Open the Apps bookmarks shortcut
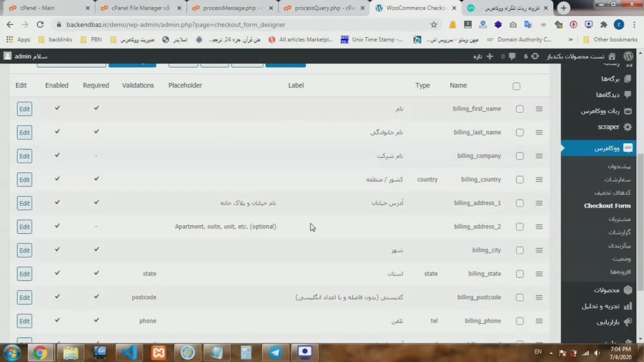This screenshot has width=644, height=362. point(19,40)
